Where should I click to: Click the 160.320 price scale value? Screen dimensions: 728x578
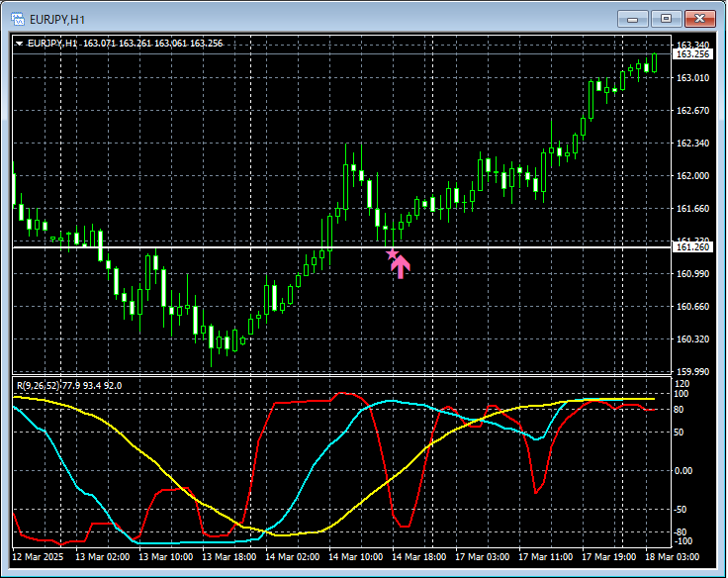pos(692,339)
